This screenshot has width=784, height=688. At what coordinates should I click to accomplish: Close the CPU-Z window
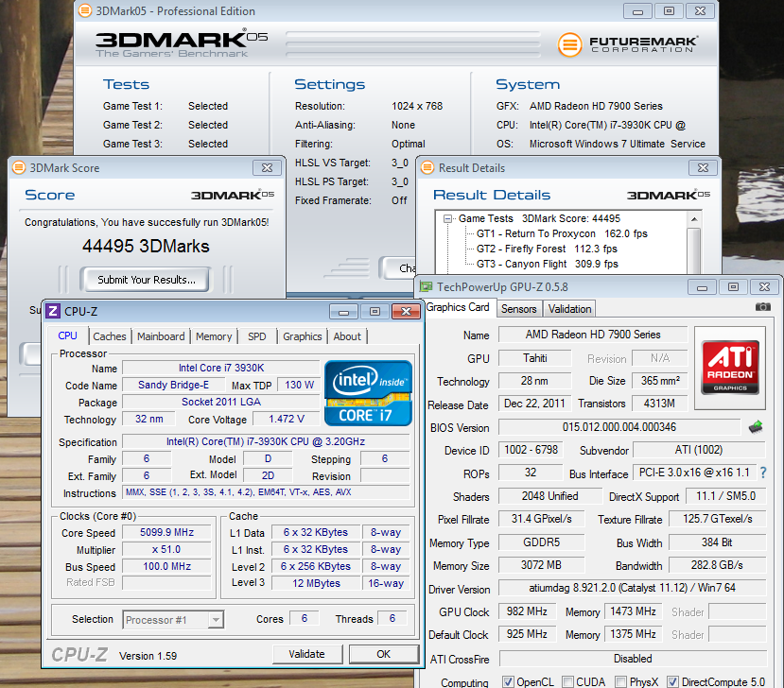coord(406,311)
